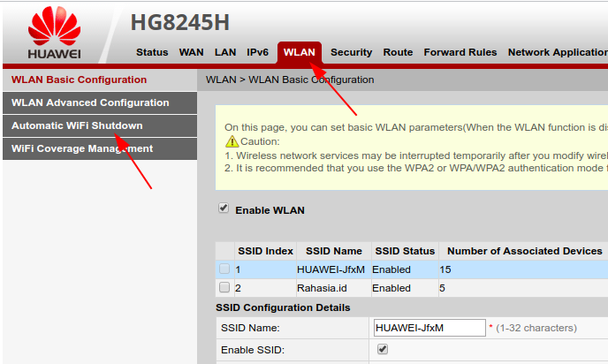Open Automatic WiFi Shutdown page
Viewport: 608px width, 364px height.
(x=100, y=125)
